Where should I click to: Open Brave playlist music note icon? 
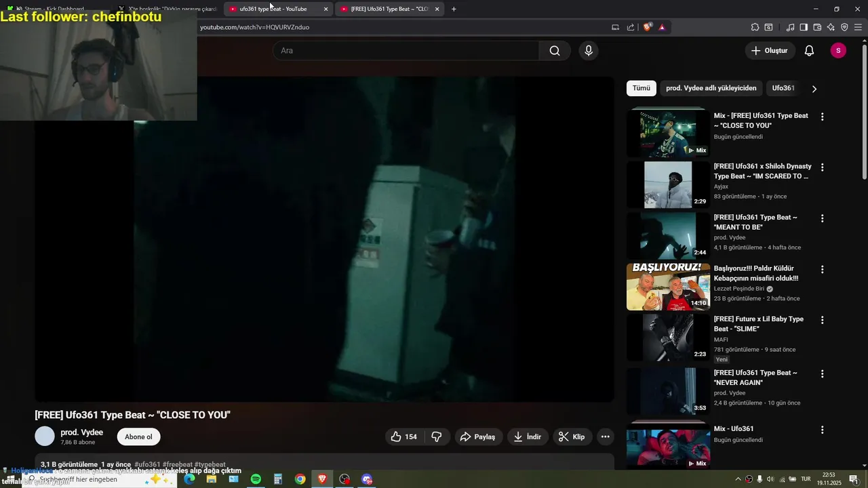click(790, 27)
